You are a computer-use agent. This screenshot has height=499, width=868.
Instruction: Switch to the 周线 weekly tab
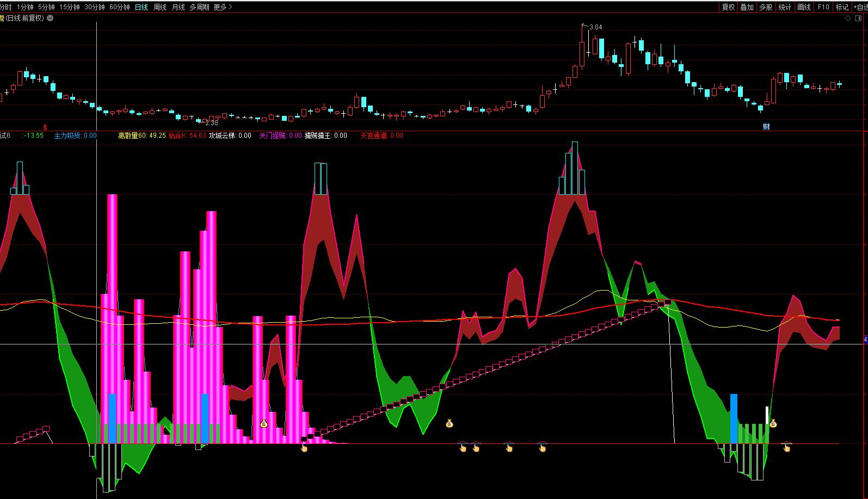(160, 7)
